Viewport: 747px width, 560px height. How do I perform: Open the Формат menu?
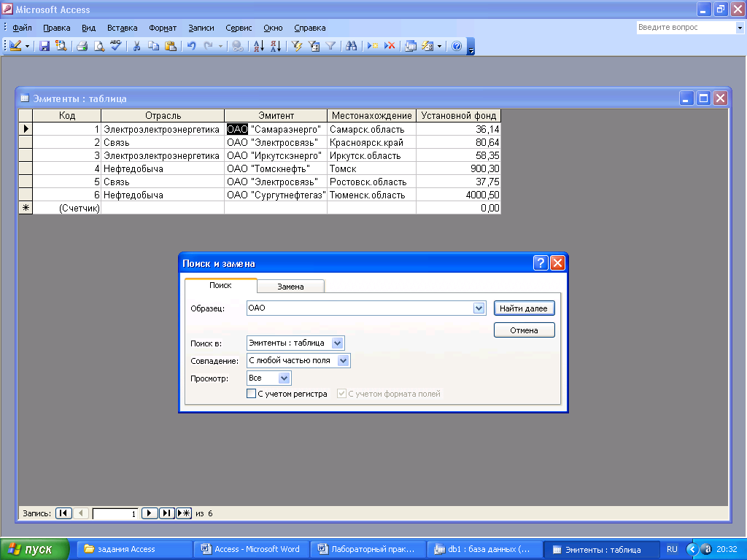[x=163, y=28]
